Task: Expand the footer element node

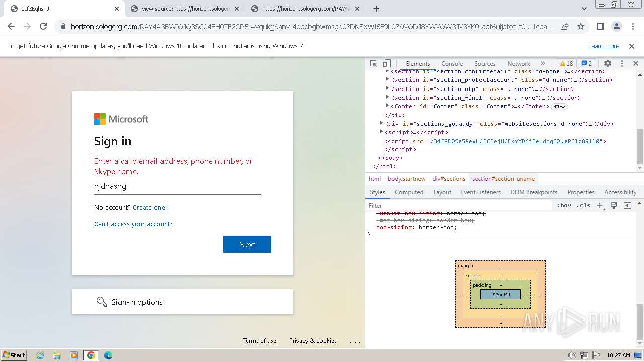Action: coord(387,106)
